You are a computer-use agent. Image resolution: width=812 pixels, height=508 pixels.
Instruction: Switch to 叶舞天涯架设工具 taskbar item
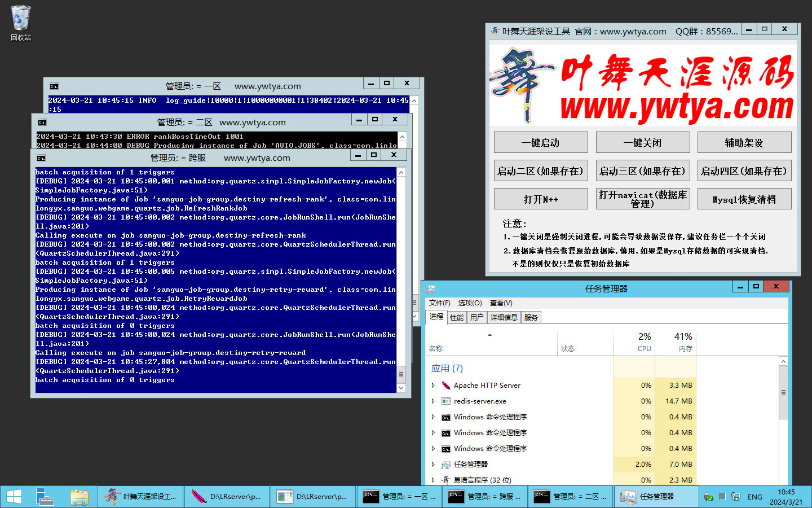[x=141, y=497]
